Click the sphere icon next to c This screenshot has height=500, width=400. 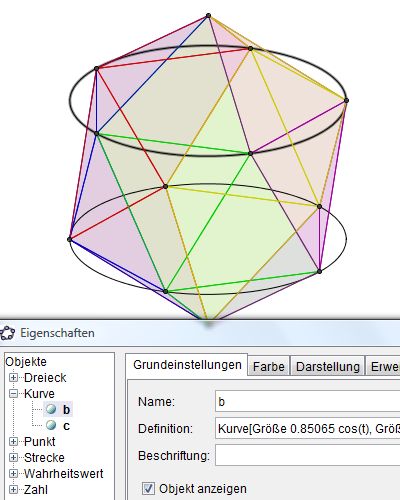point(51,425)
